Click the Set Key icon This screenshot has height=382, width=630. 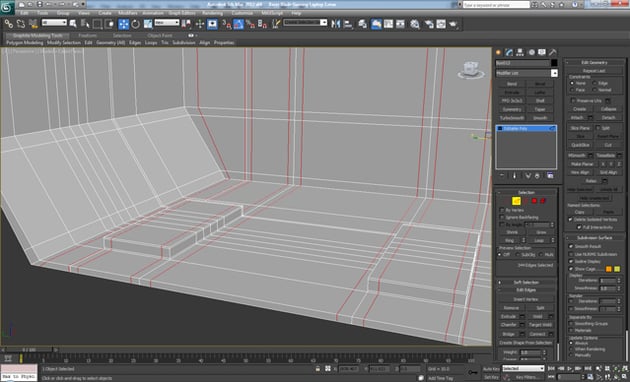[474, 372]
